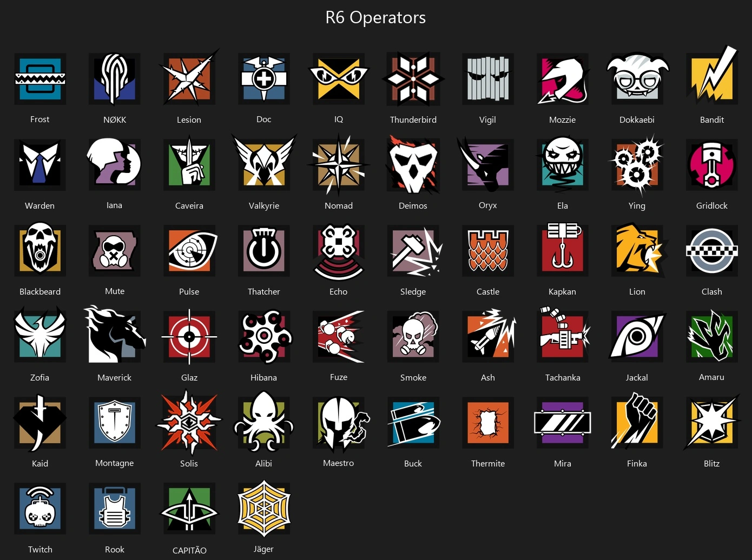Select the Twitch drone skull icon
Screen dimensions: 752x560
(40, 509)
